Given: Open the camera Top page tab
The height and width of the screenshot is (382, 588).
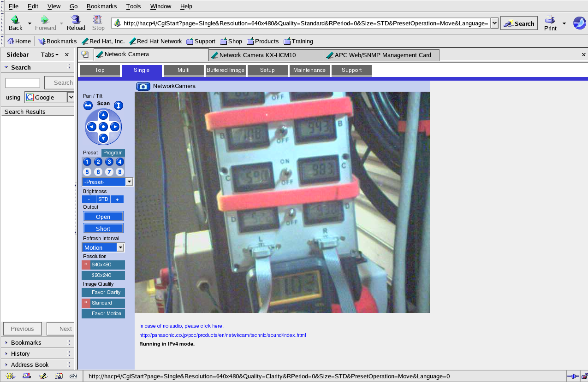Looking at the screenshot, I should (x=100, y=70).
